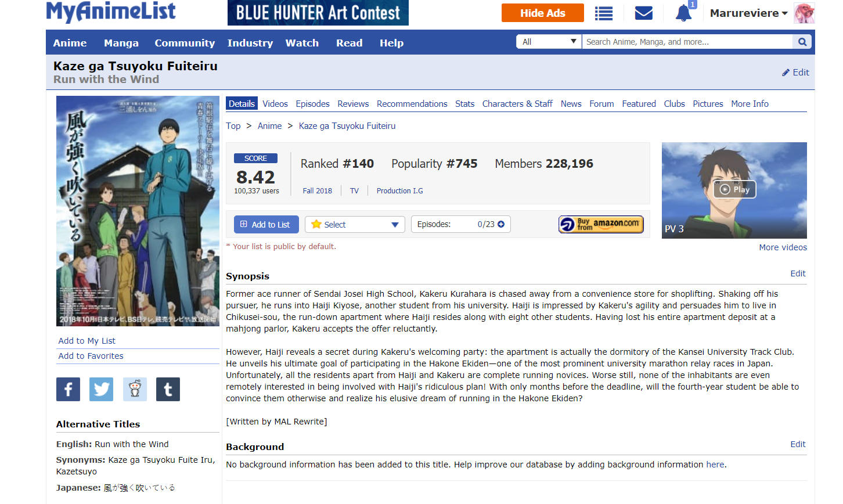Click Edit link beside Synopsis

[798, 273]
